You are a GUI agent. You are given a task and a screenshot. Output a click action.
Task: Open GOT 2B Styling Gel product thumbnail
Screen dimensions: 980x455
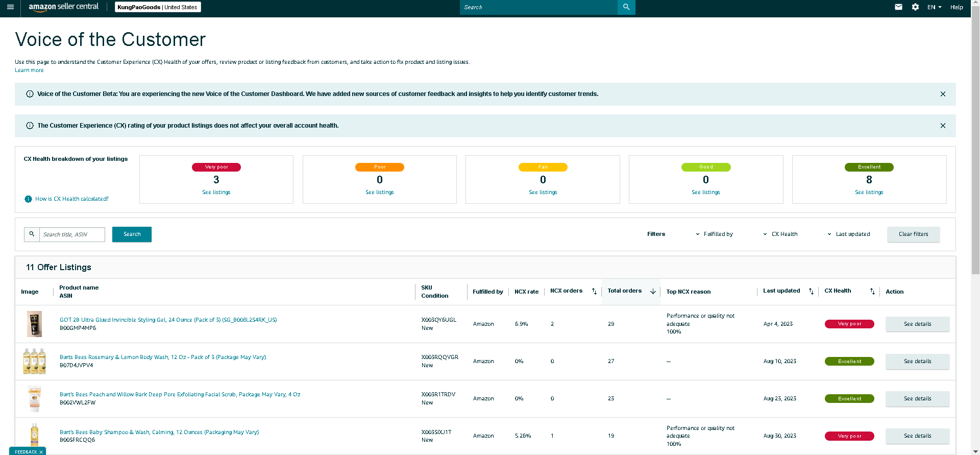pyautogui.click(x=34, y=324)
